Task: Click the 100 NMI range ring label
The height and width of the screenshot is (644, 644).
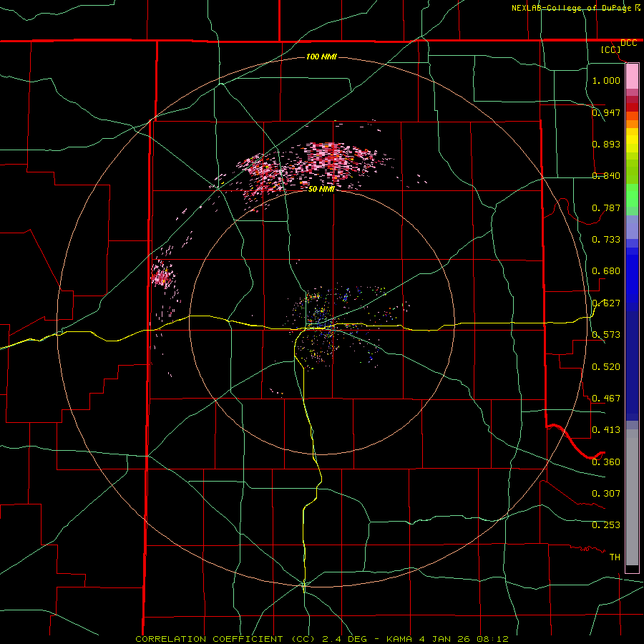Action: tap(321, 57)
